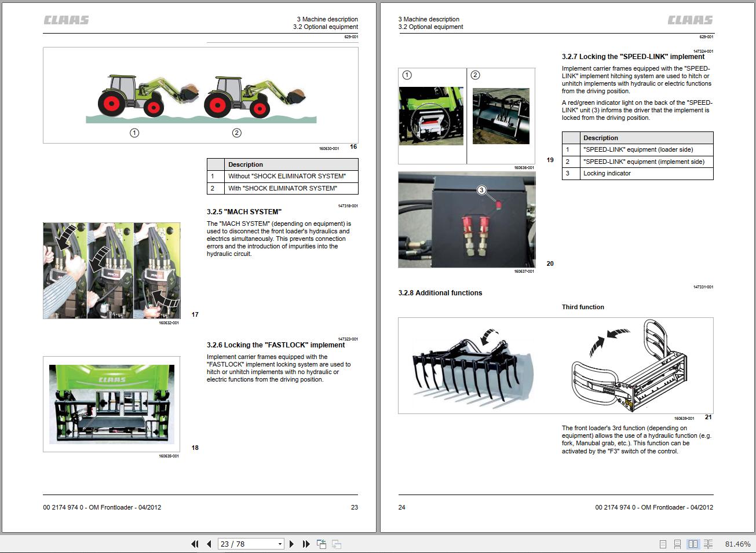Screen dimensions: 756x553
Task: Switch to single page view
Action: 663,544
